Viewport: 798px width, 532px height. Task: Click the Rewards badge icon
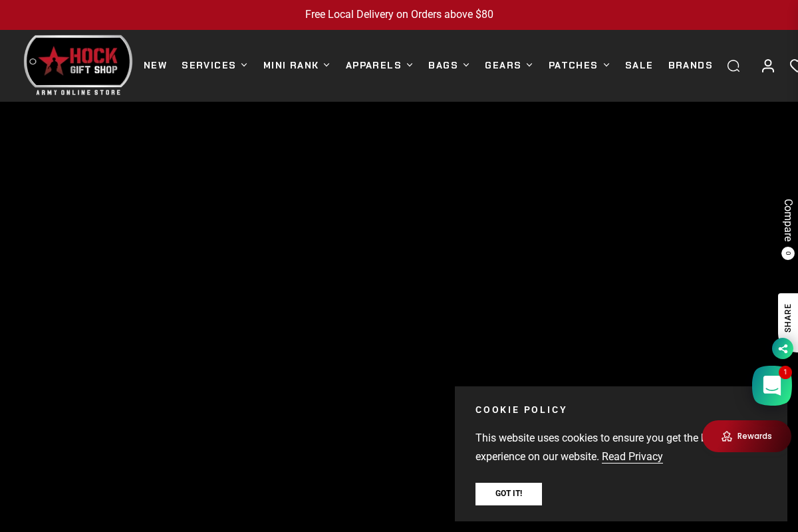727,436
